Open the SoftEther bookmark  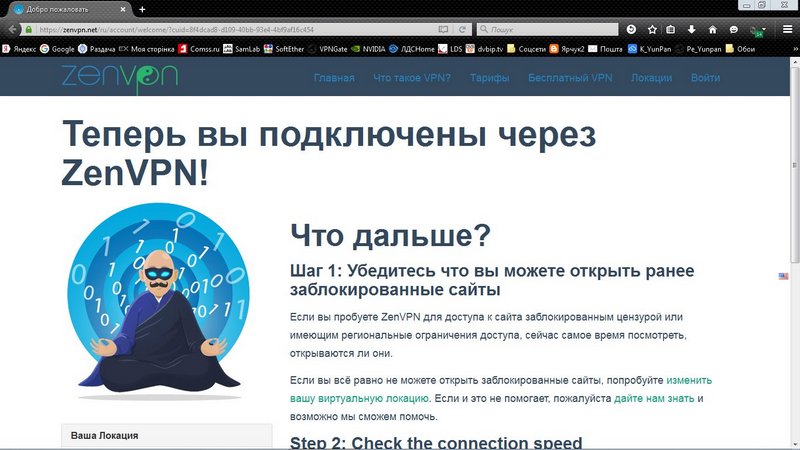[x=284, y=49]
